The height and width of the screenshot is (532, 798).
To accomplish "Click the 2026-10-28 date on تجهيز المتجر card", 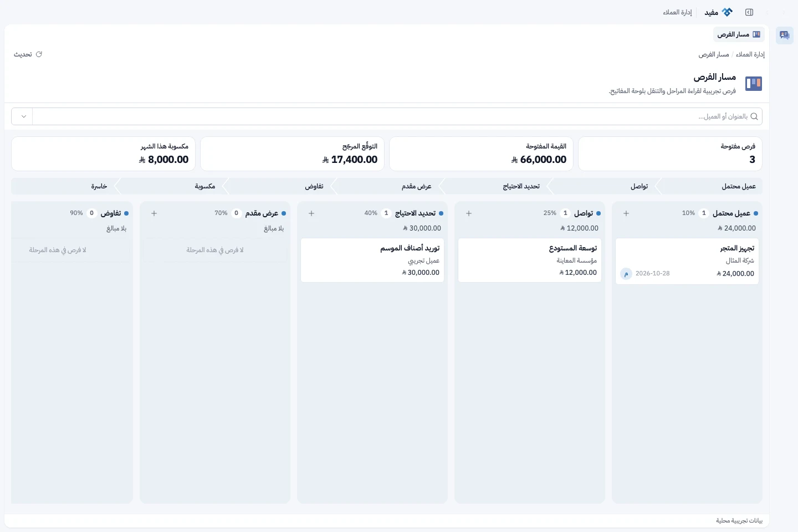I will [x=652, y=274].
